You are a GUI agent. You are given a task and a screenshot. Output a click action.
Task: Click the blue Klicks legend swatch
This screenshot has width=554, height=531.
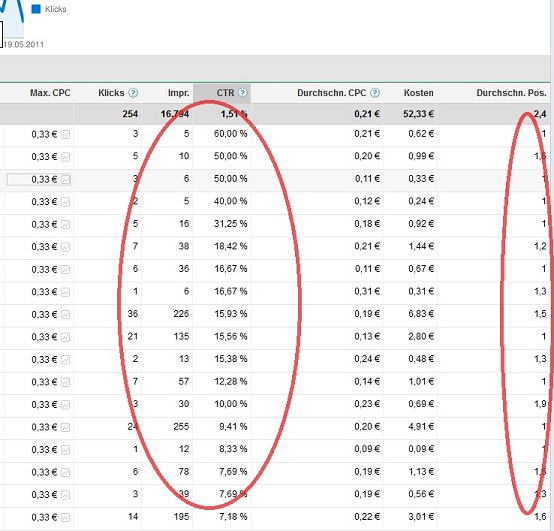click(36, 9)
